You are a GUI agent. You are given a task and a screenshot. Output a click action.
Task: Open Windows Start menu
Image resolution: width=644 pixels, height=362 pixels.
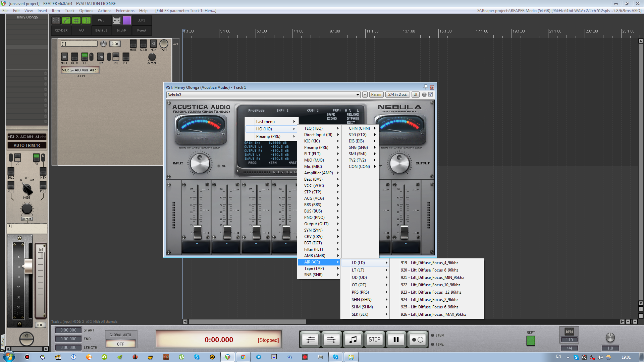tap(9, 357)
